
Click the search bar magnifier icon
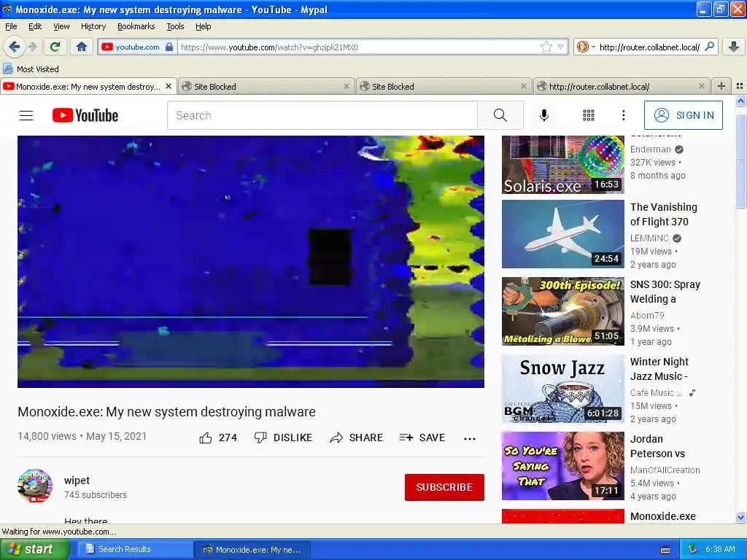pyautogui.click(x=709, y=46)
